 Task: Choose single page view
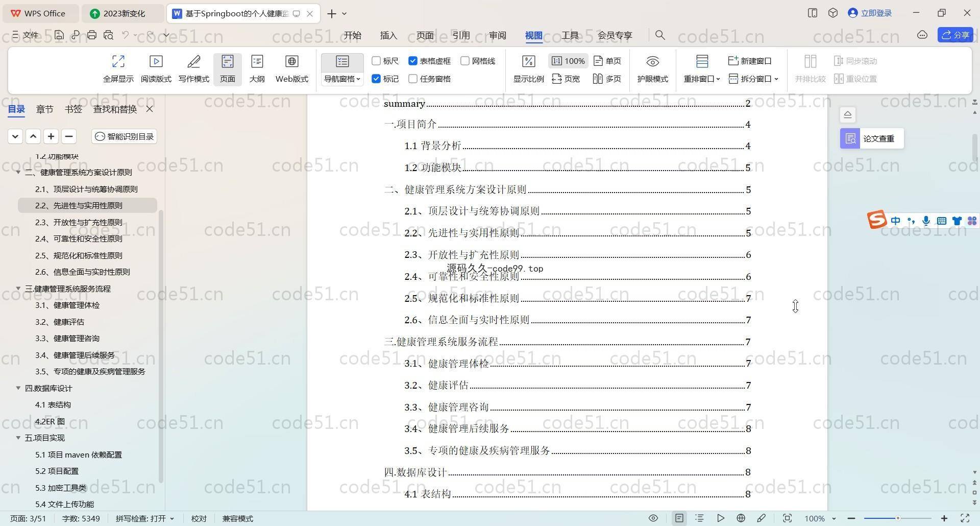coord(607,61)
